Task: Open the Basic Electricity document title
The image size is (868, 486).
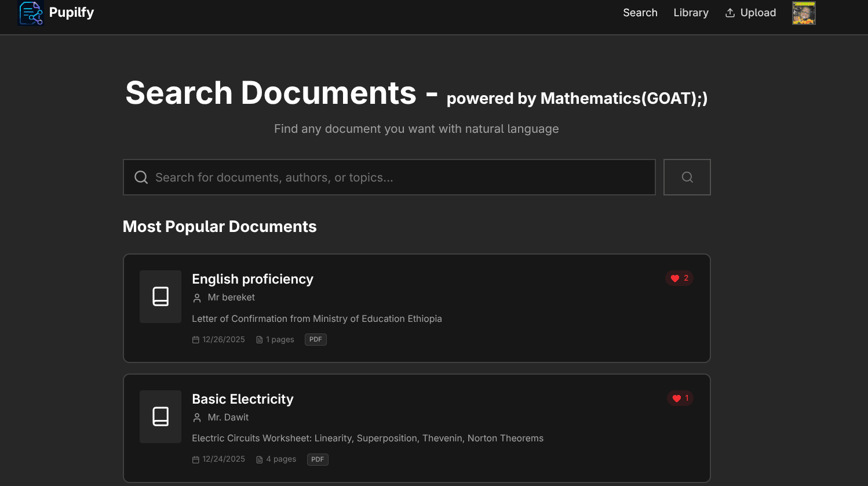Action: click(243, 399)
